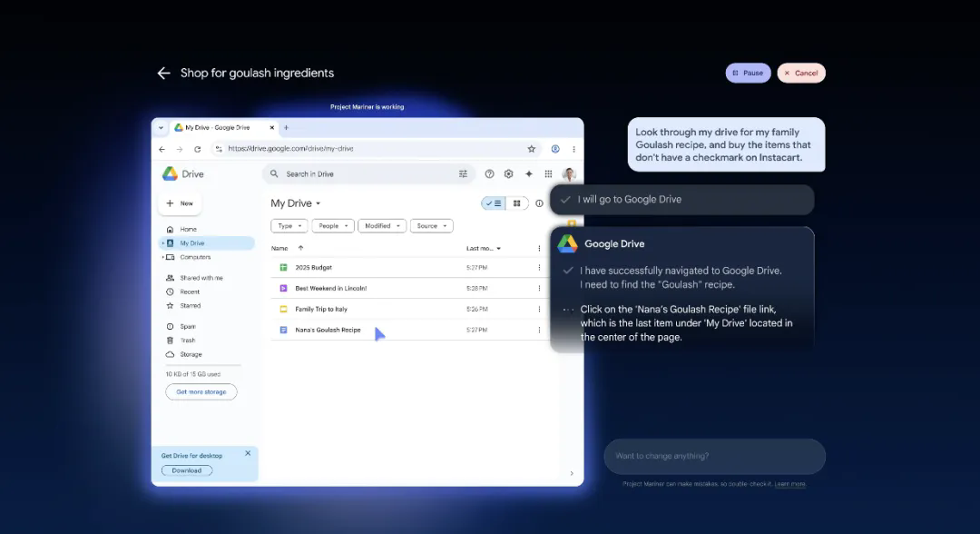Open the Google apps grid
Screen dimensions: 980x534
(x=548, y=173)
